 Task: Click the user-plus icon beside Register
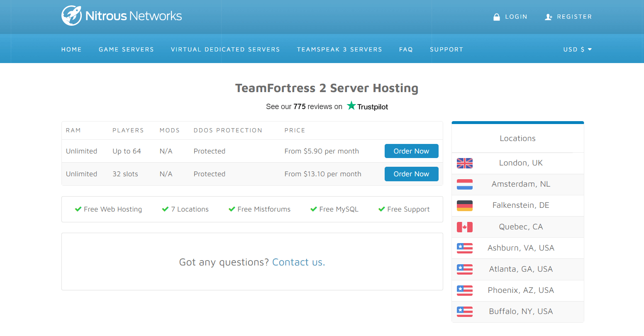point(548,17)
